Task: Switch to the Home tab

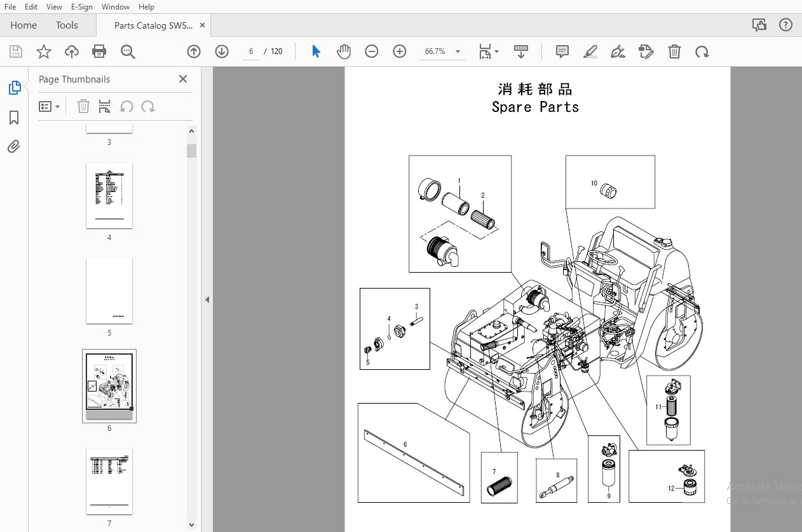Action: click(24, 25)
